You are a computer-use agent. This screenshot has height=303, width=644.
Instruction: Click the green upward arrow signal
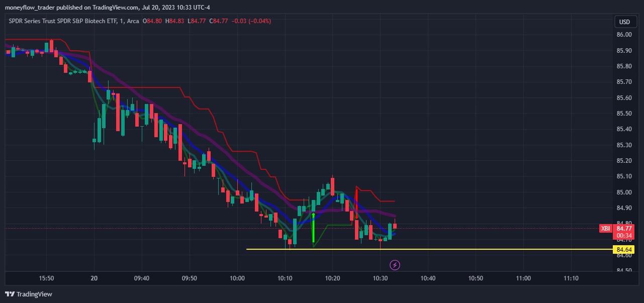point(313,229)
